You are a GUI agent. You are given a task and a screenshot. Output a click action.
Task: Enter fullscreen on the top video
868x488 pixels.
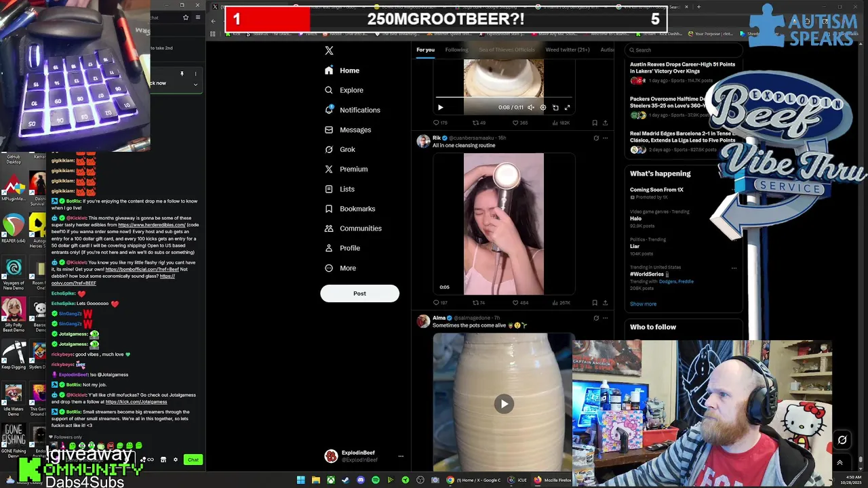click(x=568, y=107)
